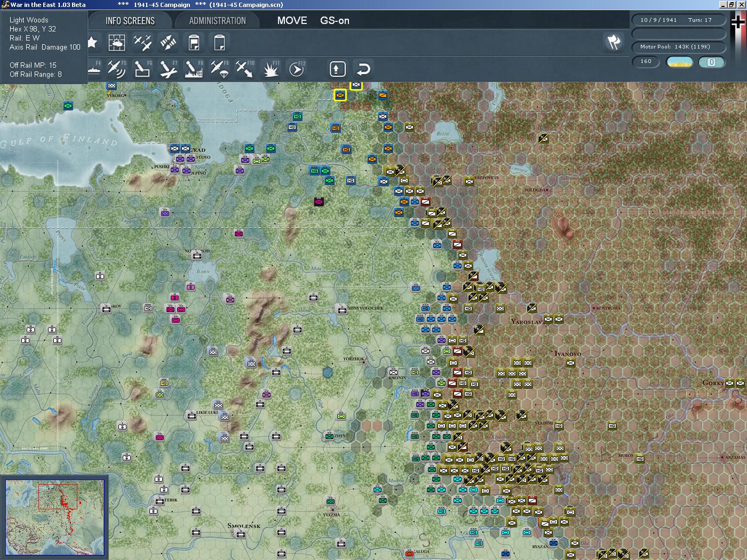Select the F8 bomb city mode

pos(194,69)
